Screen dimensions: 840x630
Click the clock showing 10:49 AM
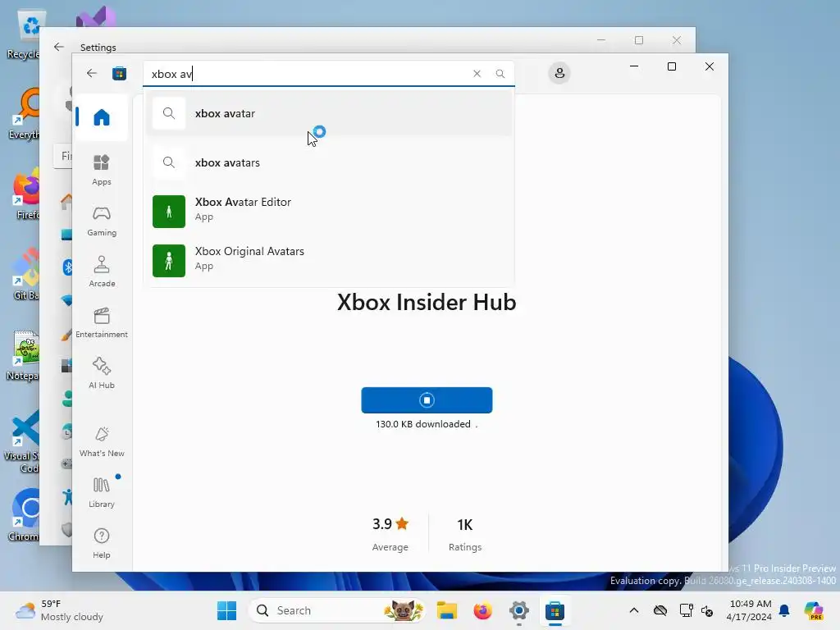pos(751,610)
